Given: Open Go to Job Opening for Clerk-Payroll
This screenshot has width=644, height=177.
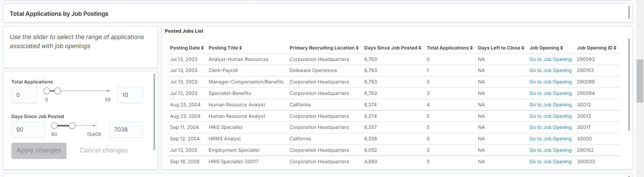Looking at the screenshot, I should tap(550, 71).
